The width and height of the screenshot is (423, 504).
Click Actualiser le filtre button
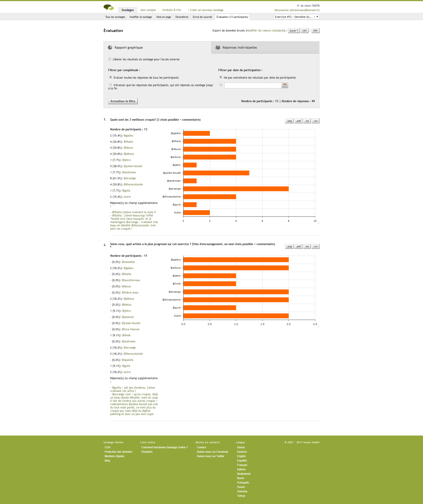tap(123, 101)
